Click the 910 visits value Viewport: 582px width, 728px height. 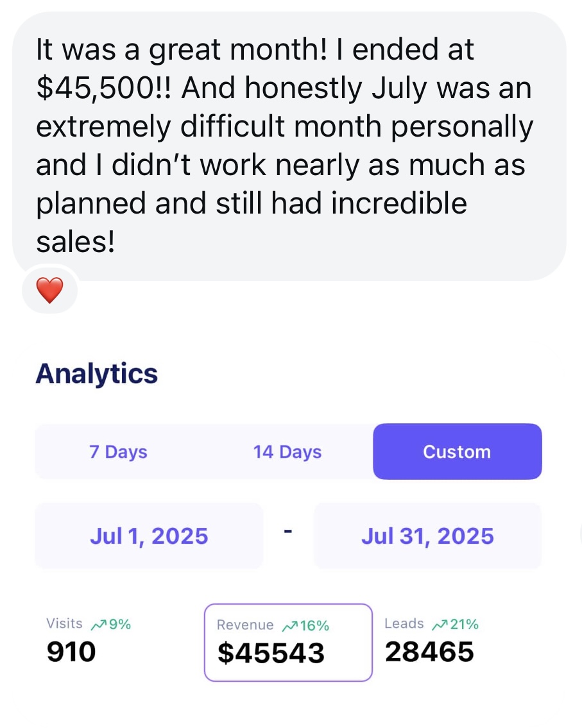pyautogui.click(x=71, y=652)
